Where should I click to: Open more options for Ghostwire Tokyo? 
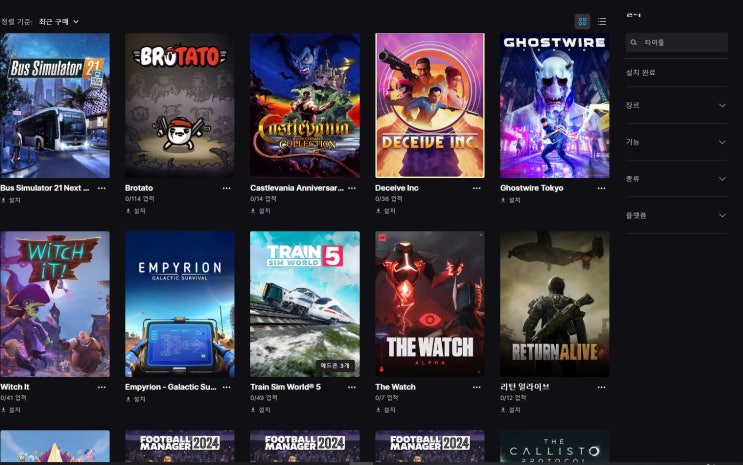point(601,188)
